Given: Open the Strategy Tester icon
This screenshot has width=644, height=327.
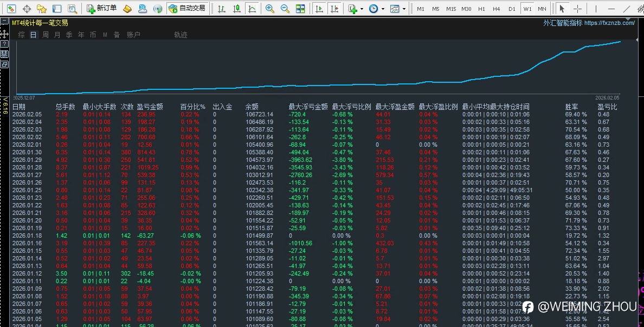Looking at the screenshot, I should click(72, 8).
